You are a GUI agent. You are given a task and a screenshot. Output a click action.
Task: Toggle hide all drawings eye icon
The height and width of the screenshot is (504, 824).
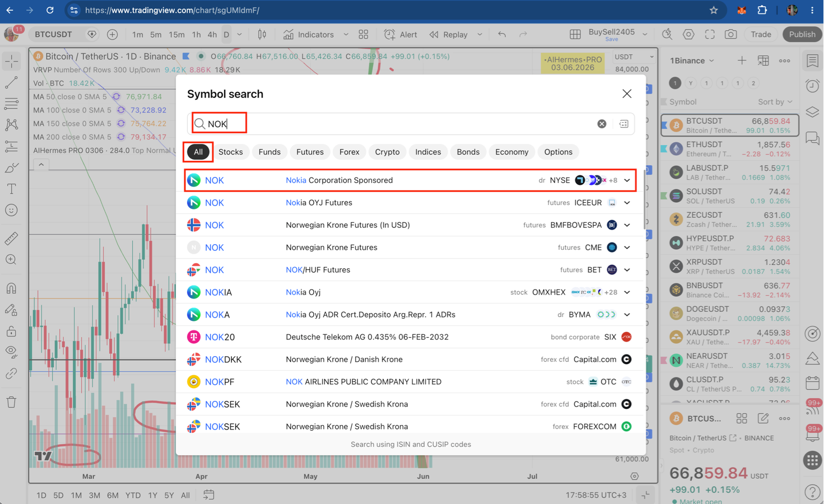tap(11, 352)
